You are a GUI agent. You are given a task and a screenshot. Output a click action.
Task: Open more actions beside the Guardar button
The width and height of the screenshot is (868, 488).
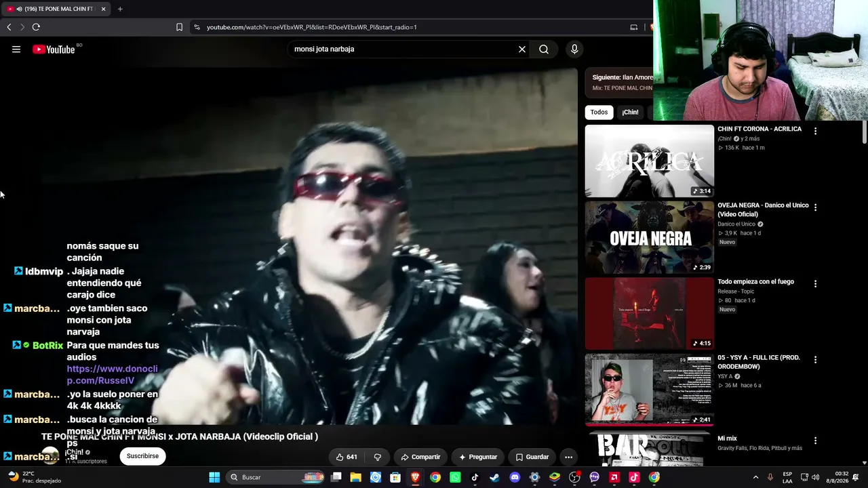[569, 457]
